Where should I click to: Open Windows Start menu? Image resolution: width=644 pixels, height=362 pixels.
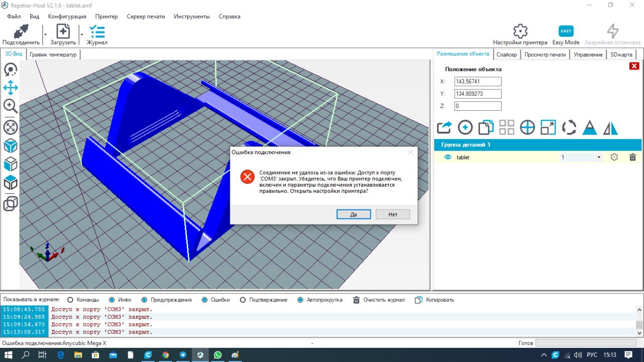tap(9, 355)
